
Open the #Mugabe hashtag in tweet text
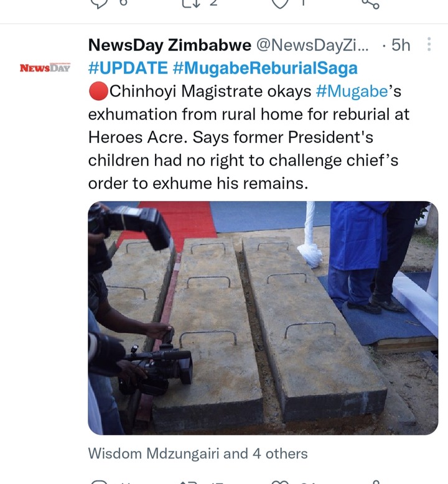(x=352, y=91)
